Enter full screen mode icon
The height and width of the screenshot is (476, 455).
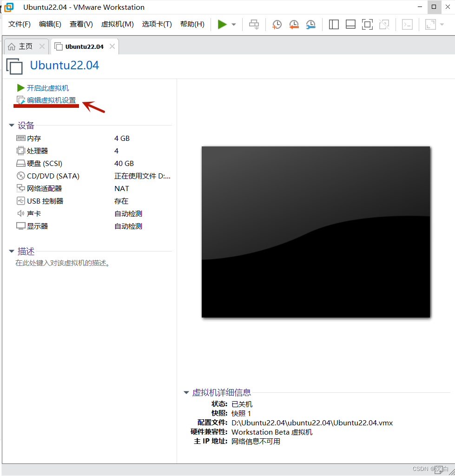(x=367, y=24)
